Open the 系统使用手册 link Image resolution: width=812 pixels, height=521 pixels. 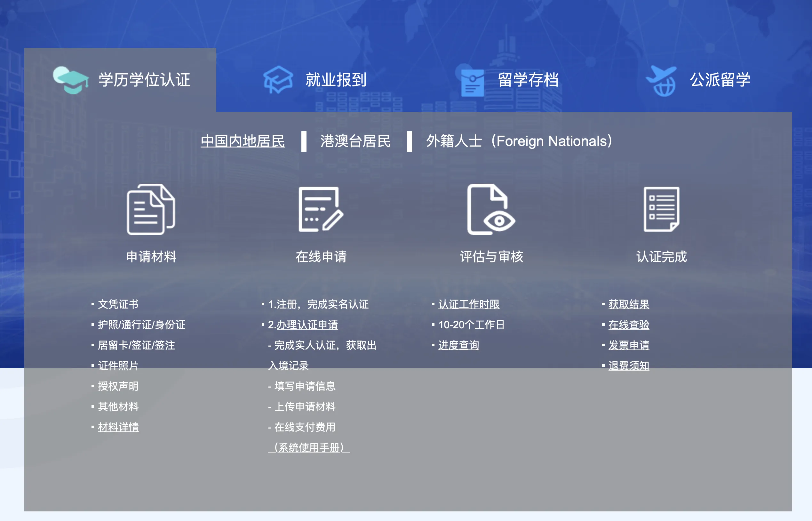309,448
